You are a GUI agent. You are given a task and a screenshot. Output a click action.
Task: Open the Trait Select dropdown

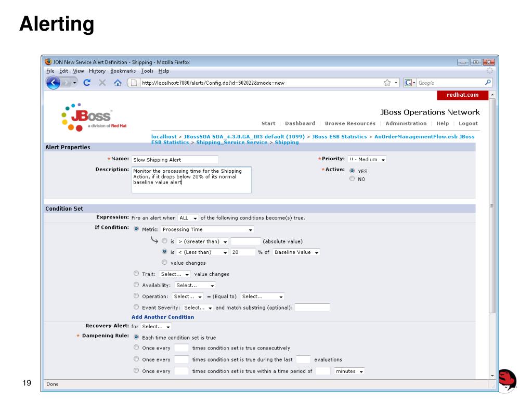coord(175,274)
